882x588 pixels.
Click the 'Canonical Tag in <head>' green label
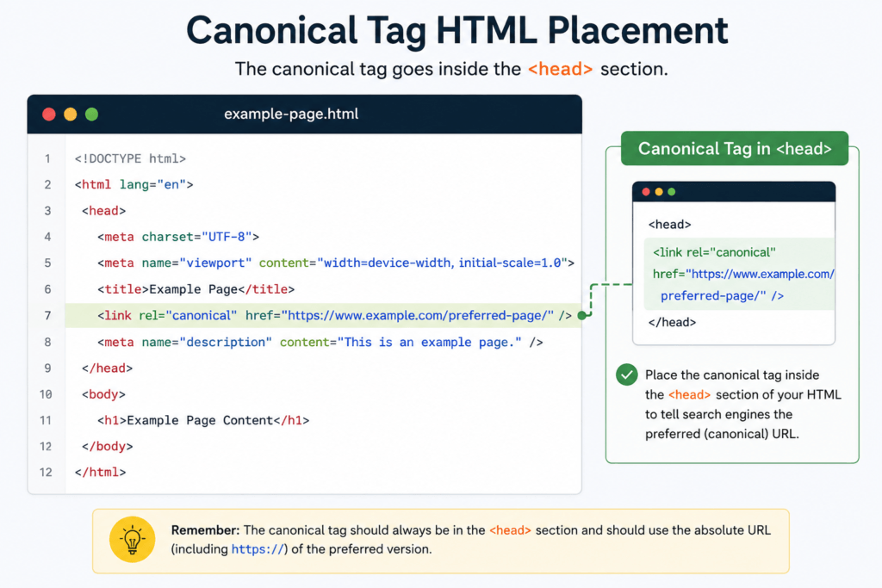(735, 148)
